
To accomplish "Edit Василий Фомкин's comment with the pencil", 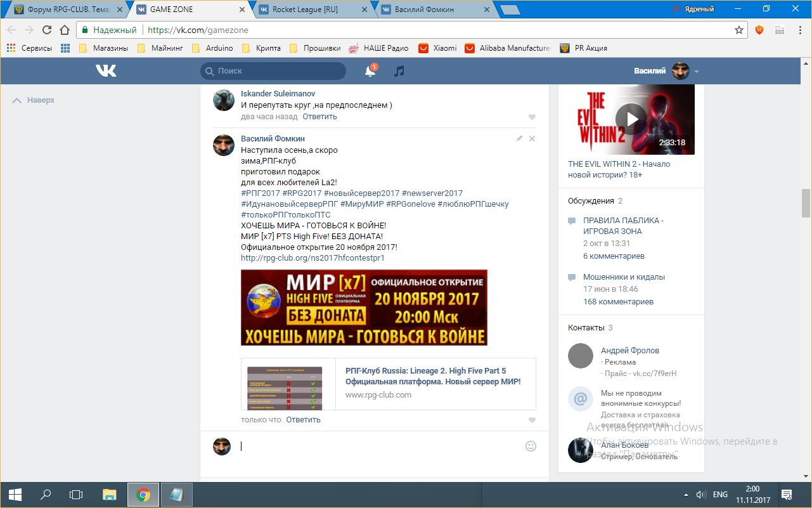I will 519,138.
